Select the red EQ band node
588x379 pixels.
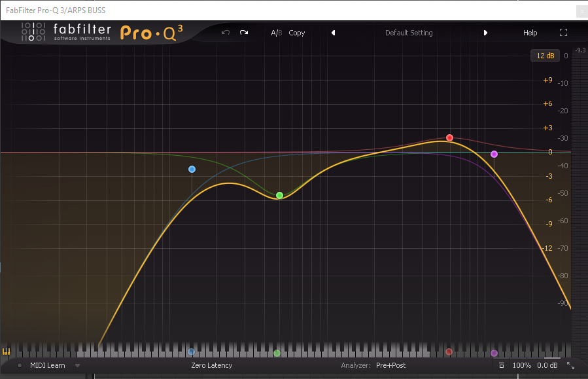click(x=449, y=137)
